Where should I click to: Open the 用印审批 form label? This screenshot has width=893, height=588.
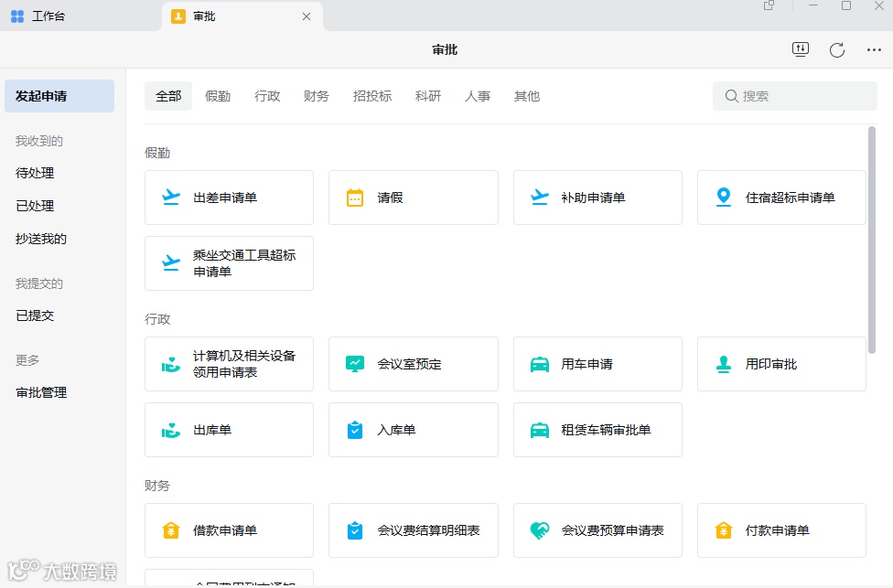(x=771, y=364)
